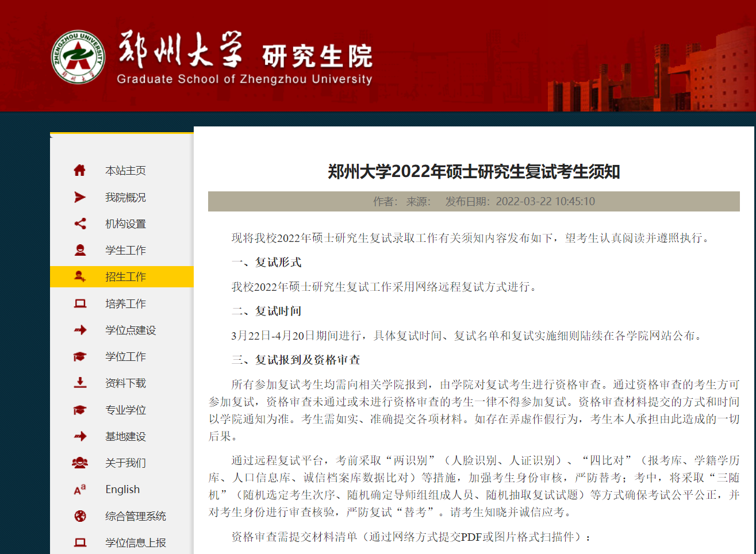Click the 郑州大学 研究生院 header title

[x=245, y=50]
